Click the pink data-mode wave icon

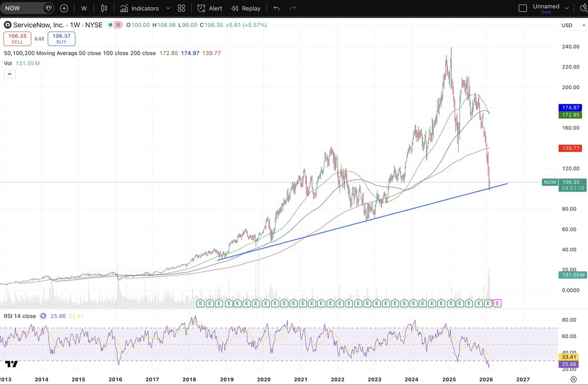click(118, 25)
